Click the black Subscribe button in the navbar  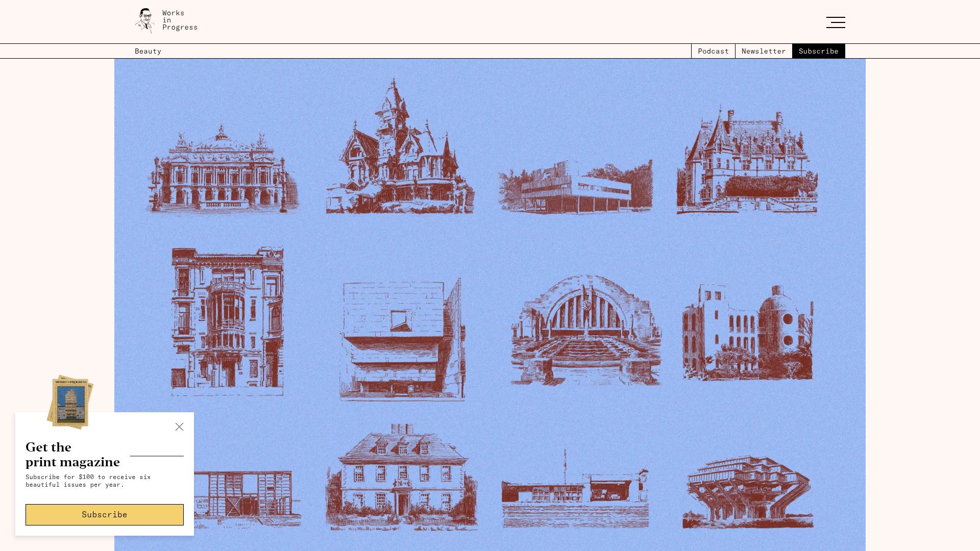click(819, 51)
